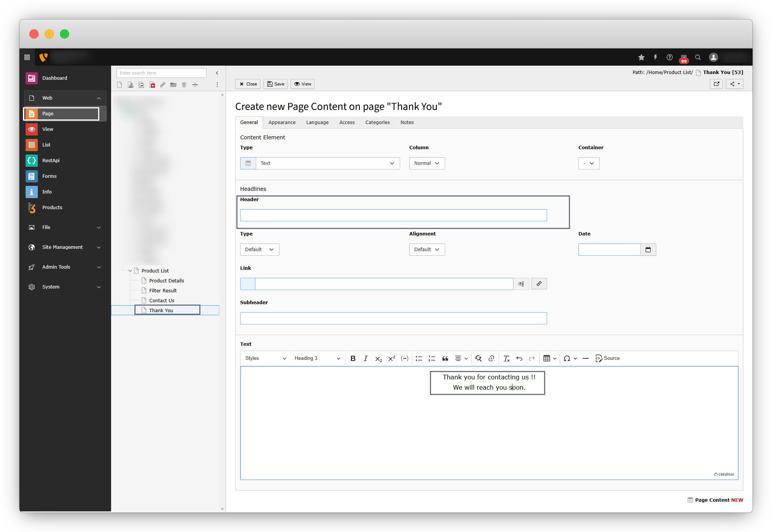Toggle Source editing mode
Viewport: 772px width, 532px height.
[607, 358]
